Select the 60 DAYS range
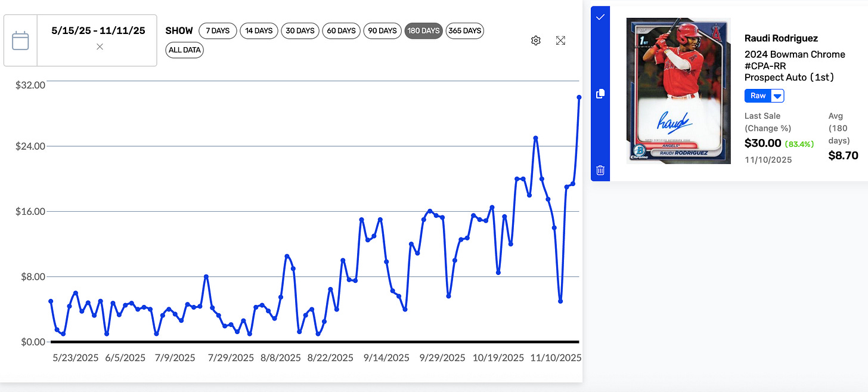This screenshot has width=868, height=392. pyautogui.click(x=341, y=31)
